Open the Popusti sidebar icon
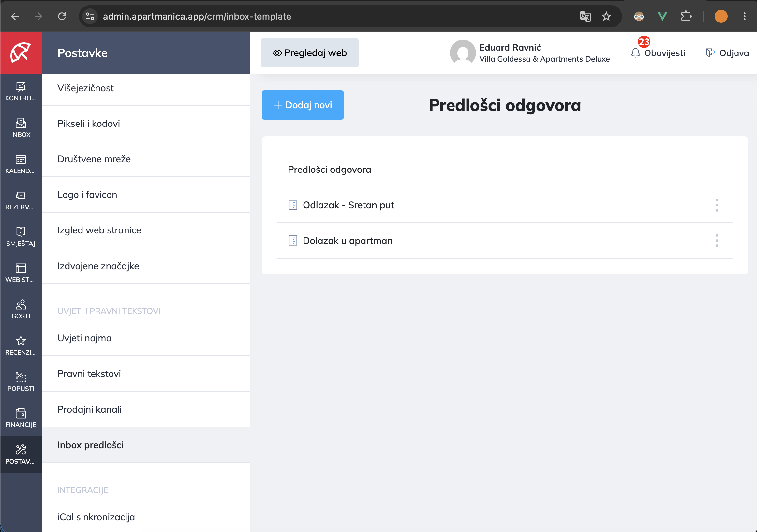The height and width of the screenshot is (532, 757). 21,377
